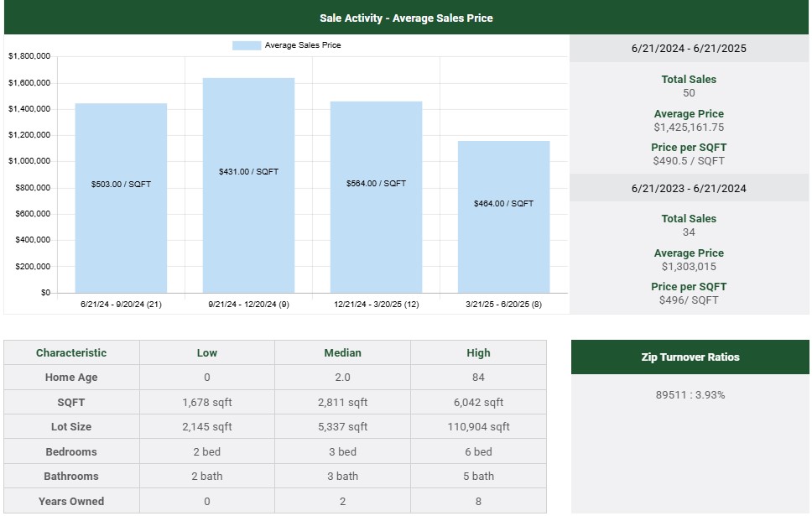Select the tallest bar showing $431.00 / SQFT
The height and width of the screenshot is (516, 812).
(x=248, y=185)
